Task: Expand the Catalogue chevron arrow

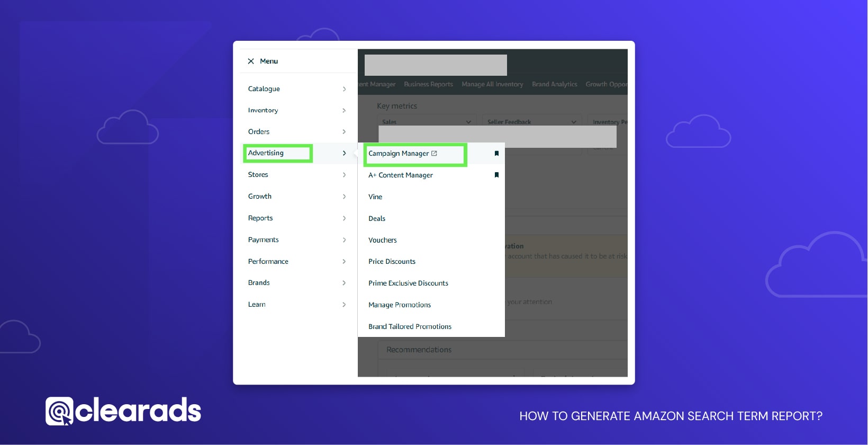Action: [x=344, y=89]
